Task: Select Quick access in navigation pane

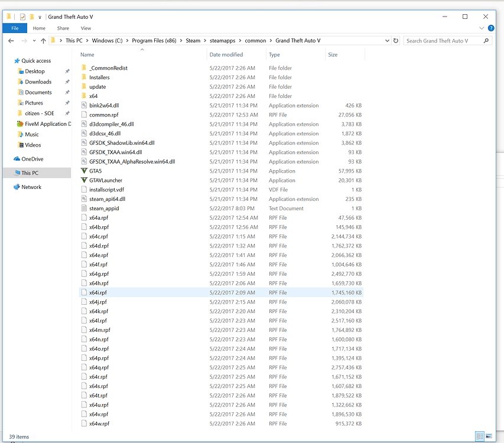Action: coord(36,61)
